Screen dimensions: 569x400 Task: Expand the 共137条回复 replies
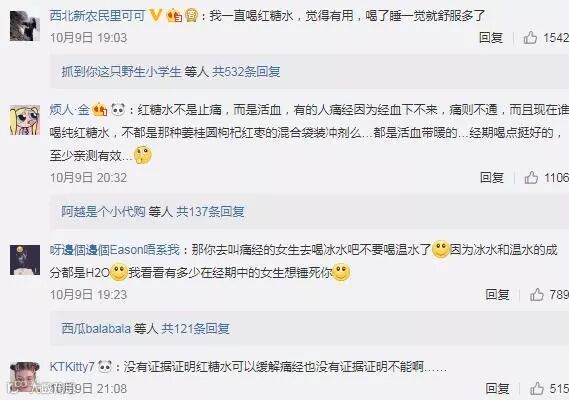point(210,212)
